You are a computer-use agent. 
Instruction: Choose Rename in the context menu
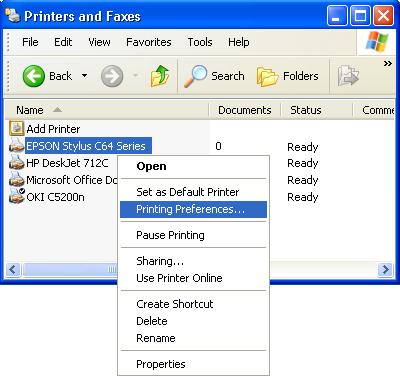click(x=193, y=338)
